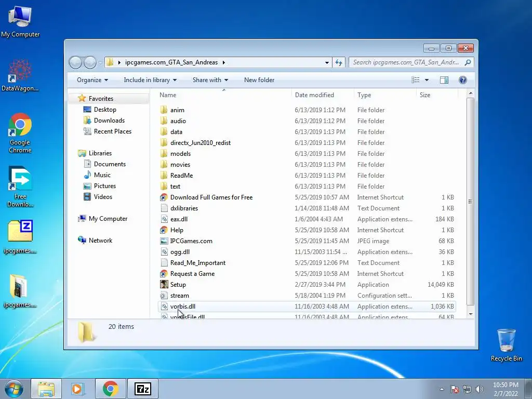
Task: Click the file list vertical scrollbar
Action: [470, 202]
